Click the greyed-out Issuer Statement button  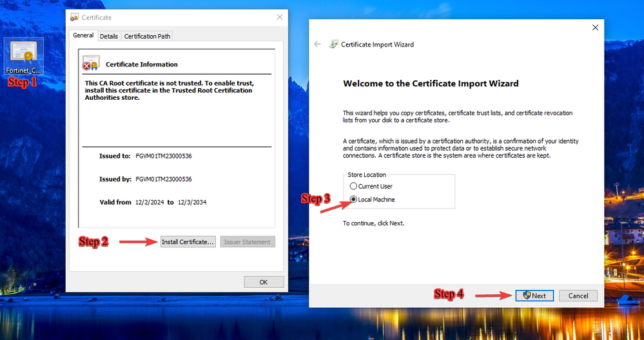(x=248, y=242)
